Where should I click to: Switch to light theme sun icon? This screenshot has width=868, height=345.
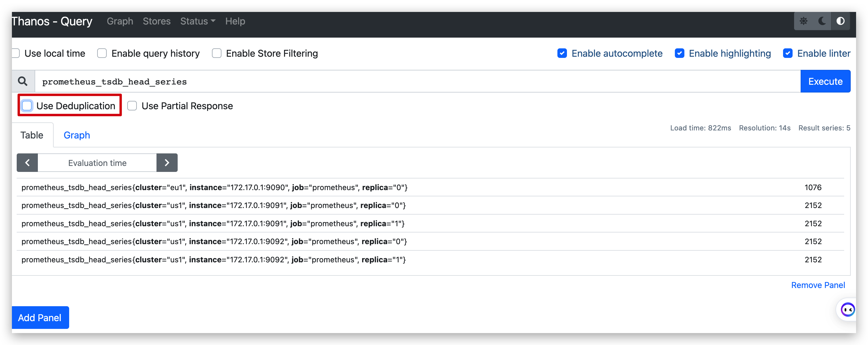coord(803,21)
